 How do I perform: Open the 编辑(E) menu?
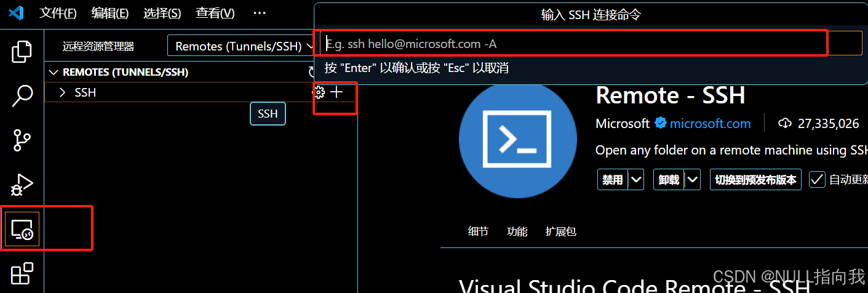tap(110, 13)
